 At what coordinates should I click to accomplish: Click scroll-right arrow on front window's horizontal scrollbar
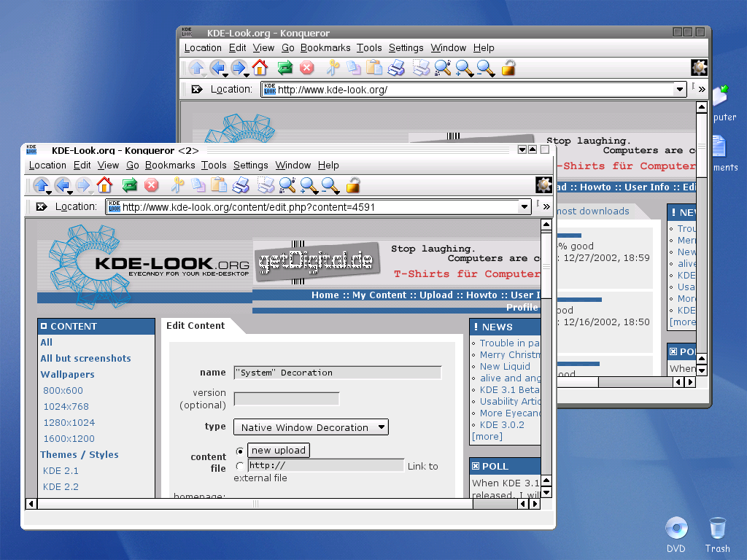click(x=535, y=504)
